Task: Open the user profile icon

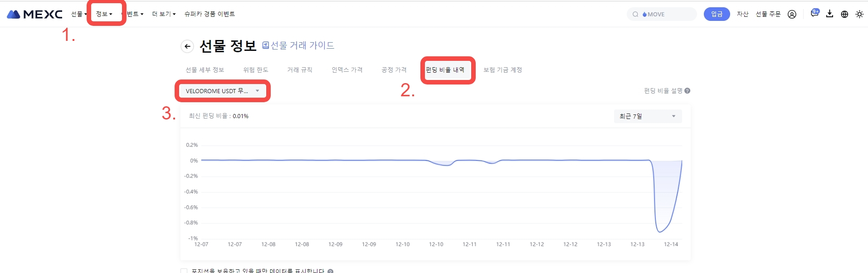Action: [x=792, y=14]
